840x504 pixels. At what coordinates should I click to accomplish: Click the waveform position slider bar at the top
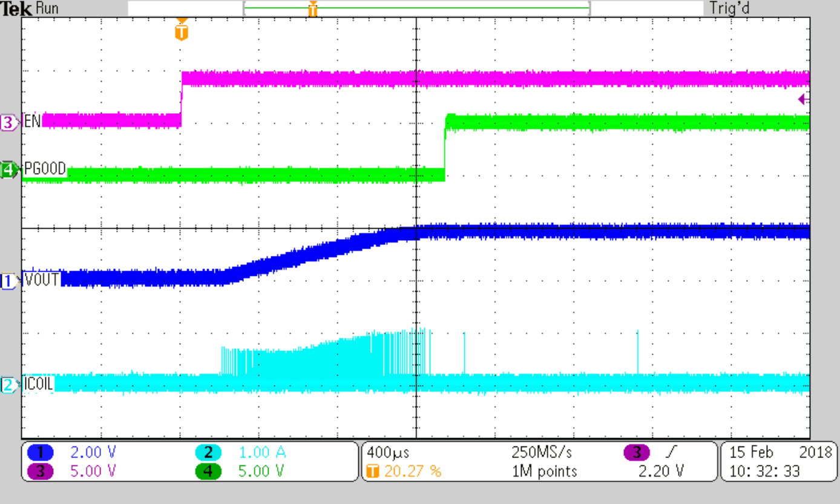(416, 8)
